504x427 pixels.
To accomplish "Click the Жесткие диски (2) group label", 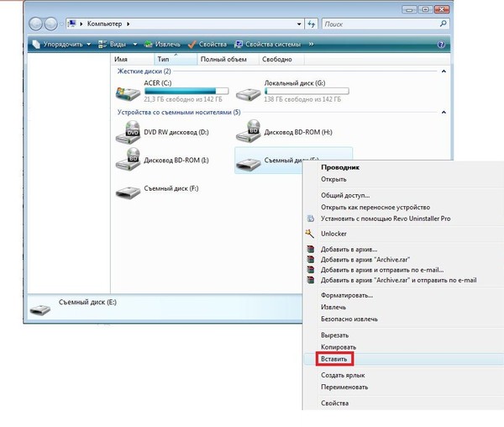I will [x=144, y=71].
